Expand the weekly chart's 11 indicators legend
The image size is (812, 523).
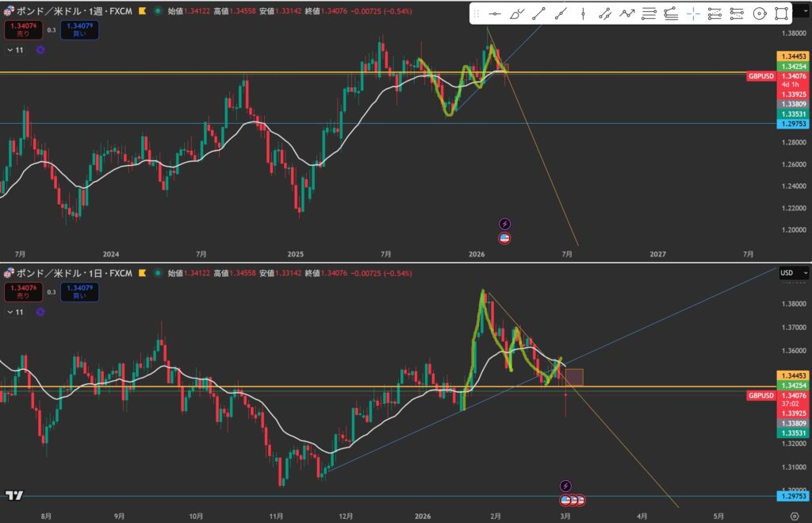click(15, 50)
